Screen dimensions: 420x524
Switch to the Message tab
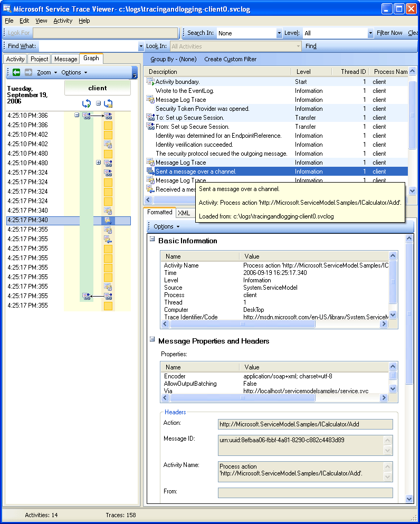65,59
